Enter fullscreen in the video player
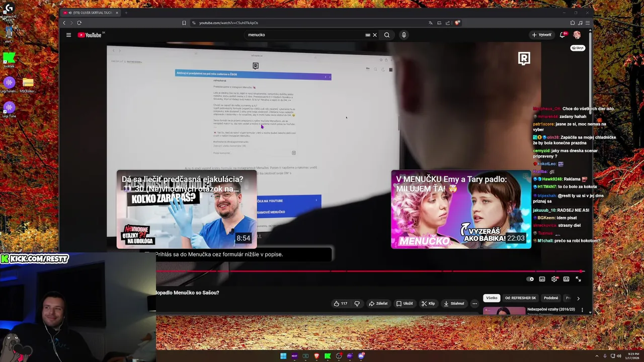Viewport: 644px width, 362px height. tap(578, 279)
